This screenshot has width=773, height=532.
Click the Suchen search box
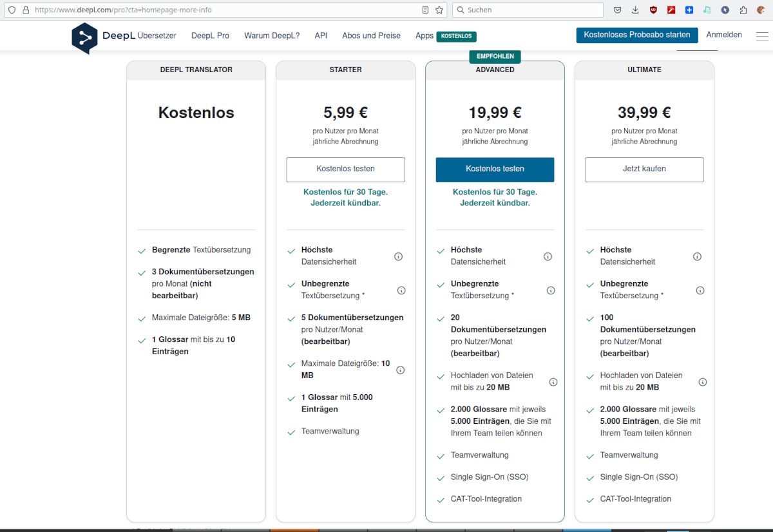coord(528,10)
